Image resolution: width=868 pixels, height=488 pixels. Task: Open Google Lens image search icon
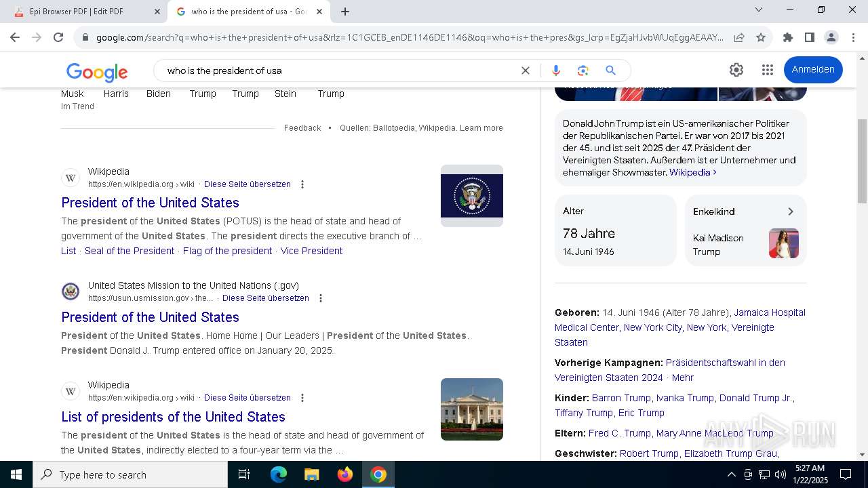(583, 70)
